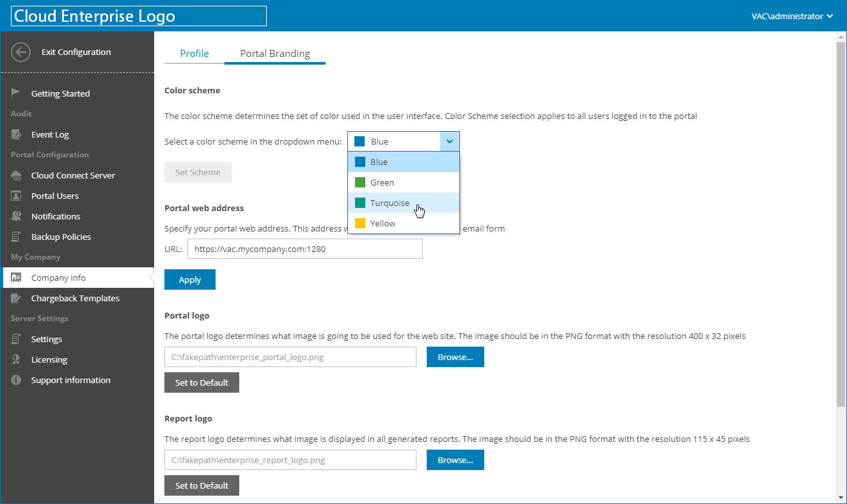847x504 pixels.
Task: Click the Chargeback Templates icon
Action: tap(17, 298)
